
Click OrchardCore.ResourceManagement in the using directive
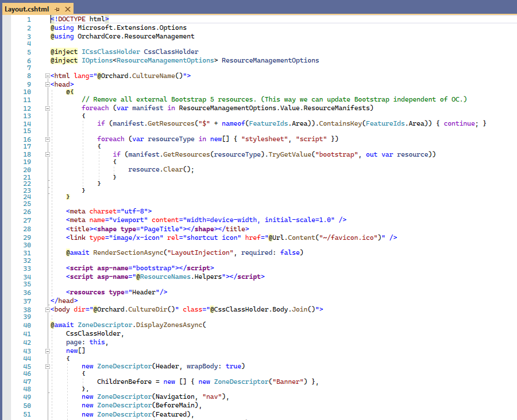[x=136, y=36]
